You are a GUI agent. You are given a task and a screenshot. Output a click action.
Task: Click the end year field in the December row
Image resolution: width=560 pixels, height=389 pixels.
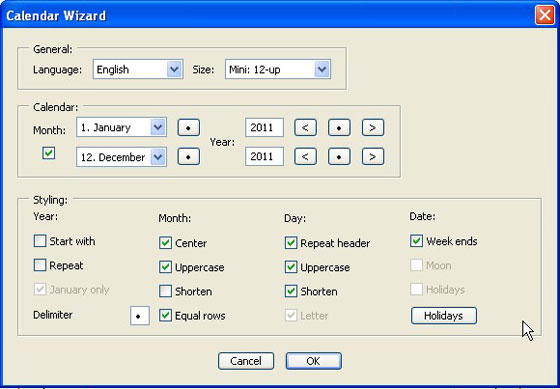tap(264, 156)
